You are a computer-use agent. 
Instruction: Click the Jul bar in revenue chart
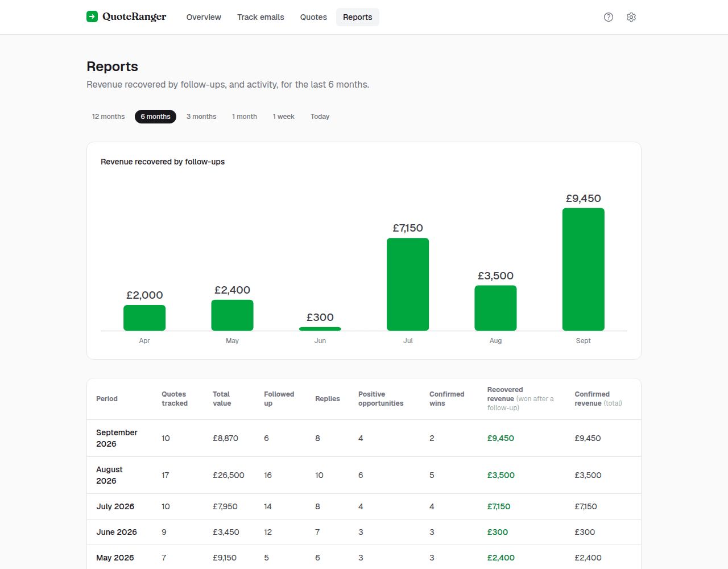point(408,284)
